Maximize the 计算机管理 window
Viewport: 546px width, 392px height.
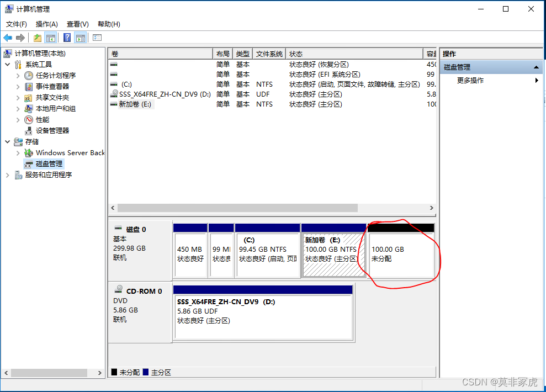coord(506,9)
